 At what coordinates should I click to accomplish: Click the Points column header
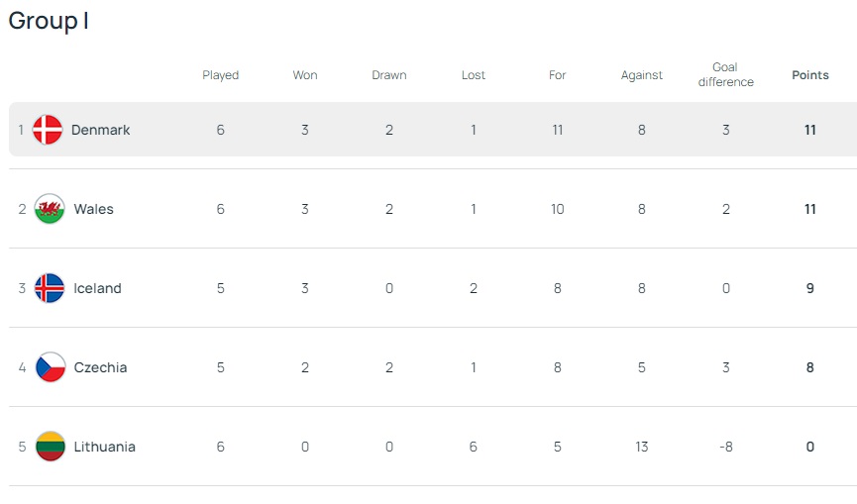[x=810, y=75]
